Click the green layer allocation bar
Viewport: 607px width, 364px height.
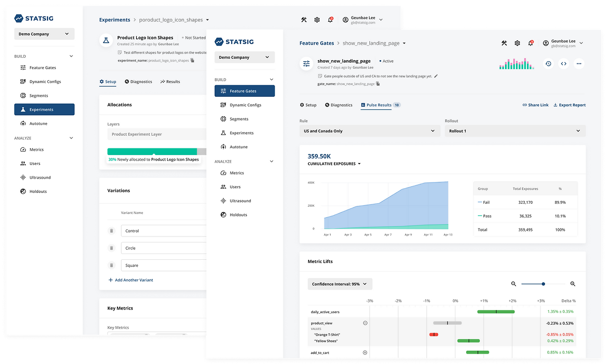pyautogui.click(x=152, y=152)
